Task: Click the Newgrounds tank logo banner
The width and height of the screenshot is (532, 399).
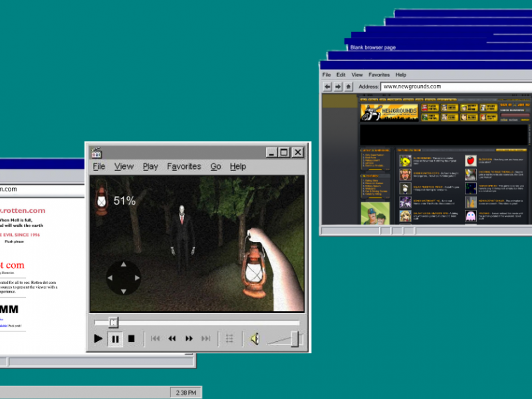Action: [389, 112]
